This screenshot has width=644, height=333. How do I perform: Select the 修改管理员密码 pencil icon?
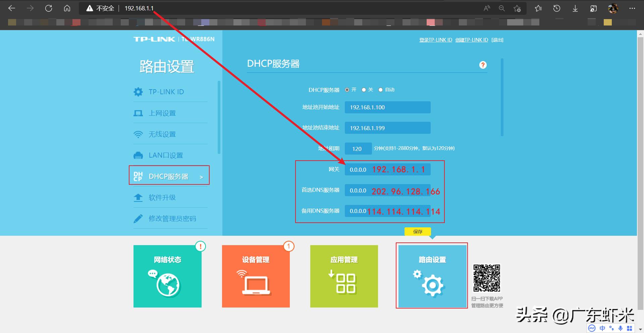(x=138, y=218)
